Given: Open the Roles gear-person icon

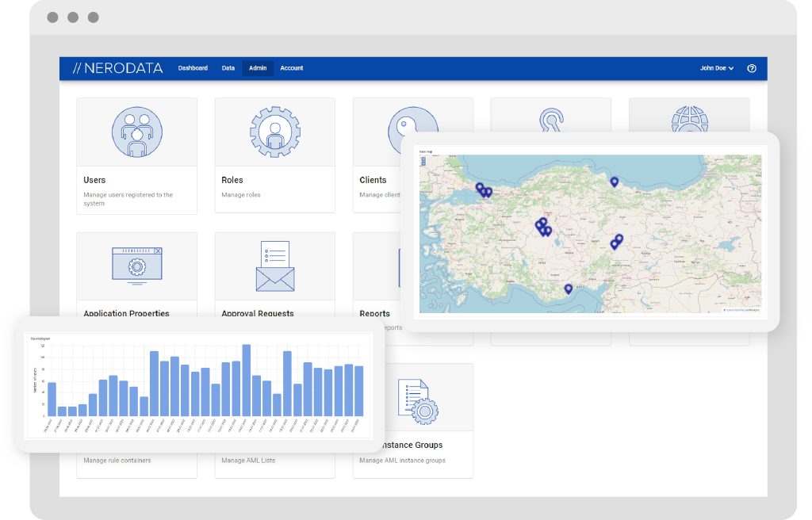Looking at the screenshot, I should [275, 132].
